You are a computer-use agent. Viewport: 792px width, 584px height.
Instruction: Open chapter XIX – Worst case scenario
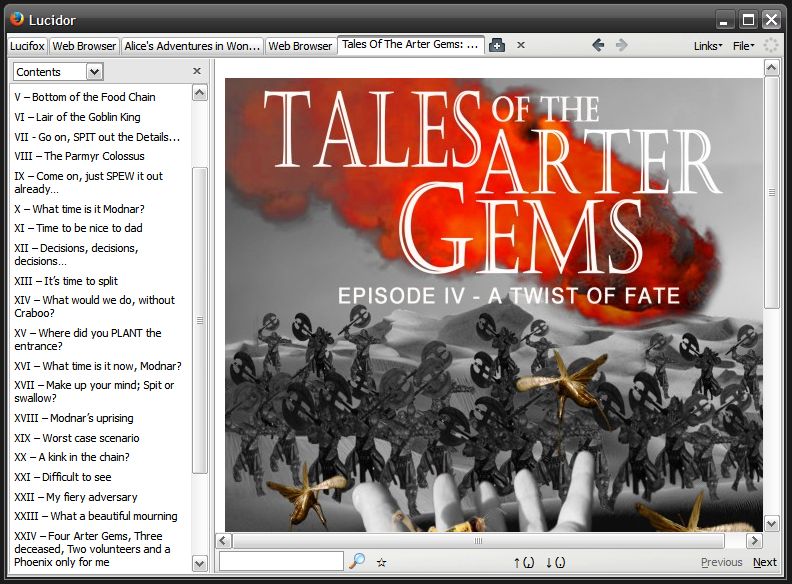[77, 438]
